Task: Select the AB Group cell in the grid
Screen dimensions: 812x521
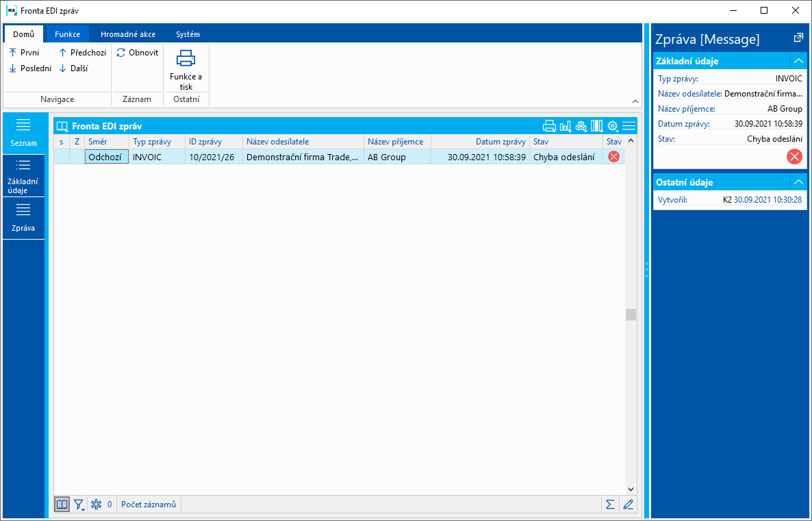Action: [397, 157]
